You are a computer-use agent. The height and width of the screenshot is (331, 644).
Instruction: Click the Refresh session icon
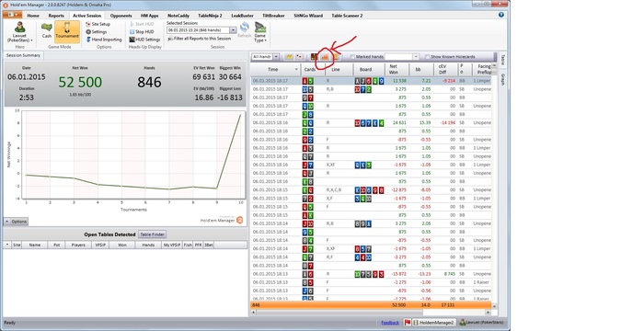tap(245, 30)
